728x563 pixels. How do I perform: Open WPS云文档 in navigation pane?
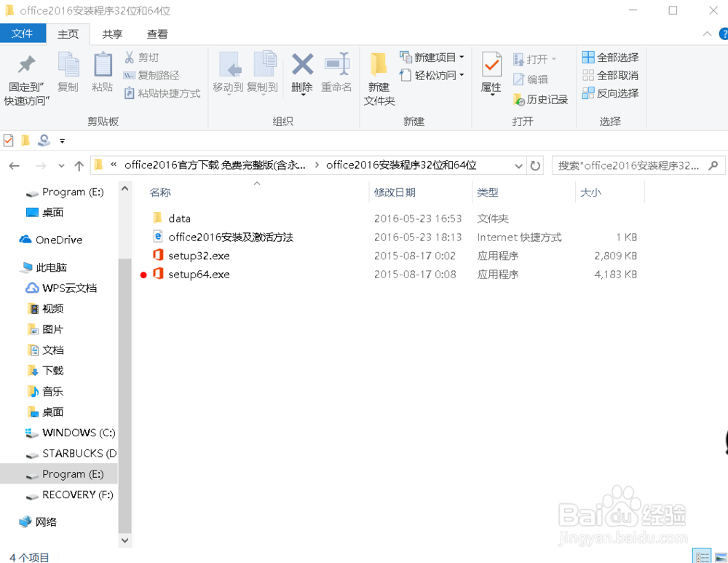[69, 288]
